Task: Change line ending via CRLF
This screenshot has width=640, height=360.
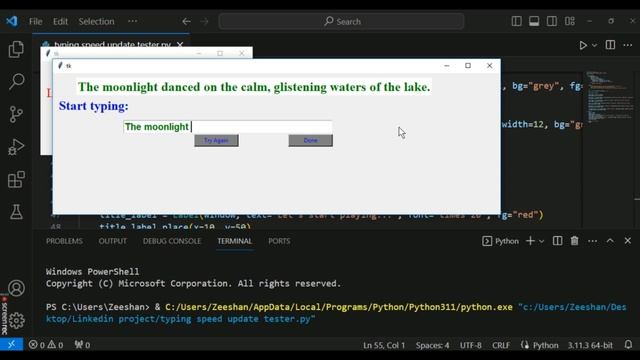Action: (501, 345)
